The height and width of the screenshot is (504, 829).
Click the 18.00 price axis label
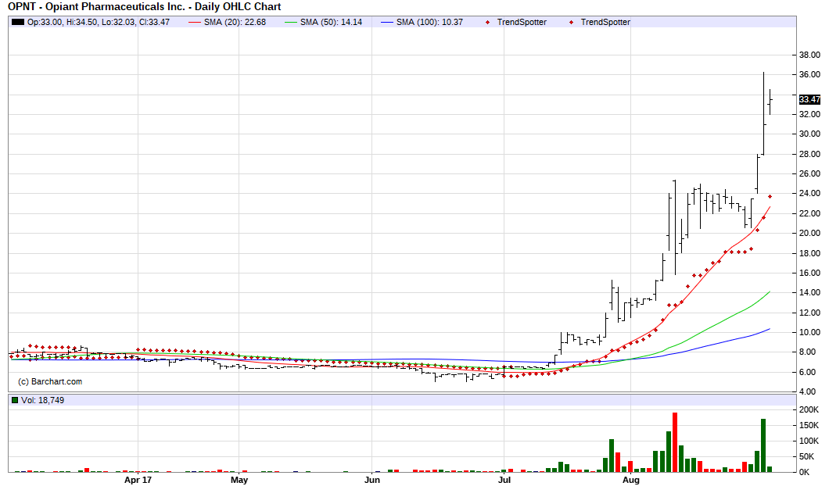[x=809, y=253]
